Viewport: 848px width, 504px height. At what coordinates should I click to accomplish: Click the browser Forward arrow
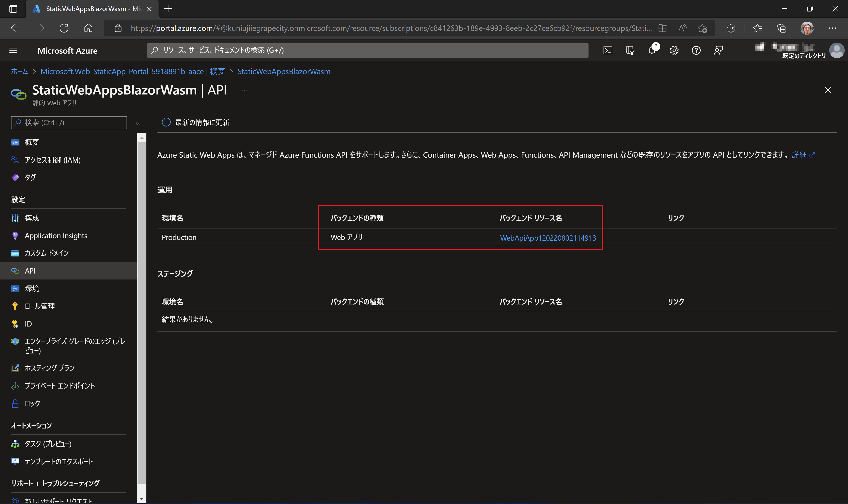point(39,28)
